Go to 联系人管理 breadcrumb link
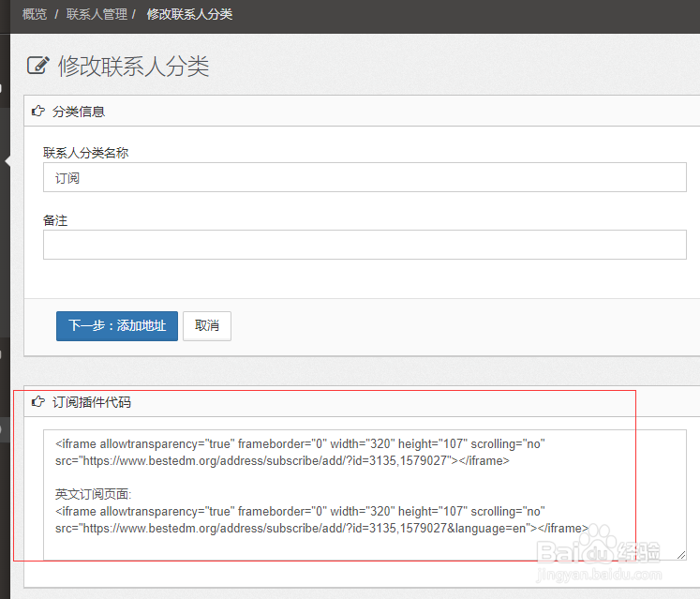700x599 pixels. tap(97, 14)
